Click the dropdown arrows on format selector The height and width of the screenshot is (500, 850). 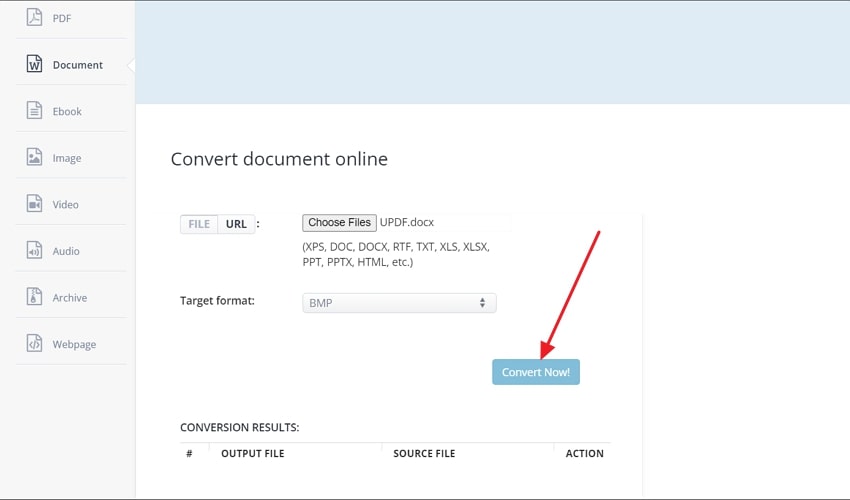482,303
